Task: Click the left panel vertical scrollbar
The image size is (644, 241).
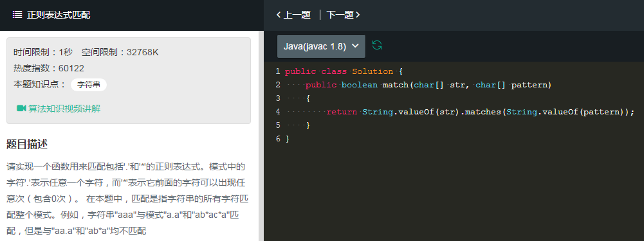Action: (261, 136)
